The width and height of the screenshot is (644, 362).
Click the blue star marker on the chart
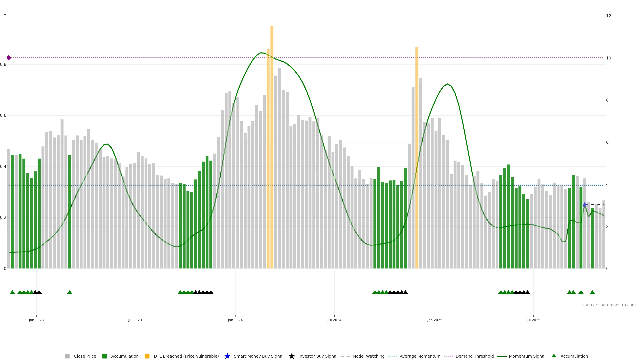point(584,205)
